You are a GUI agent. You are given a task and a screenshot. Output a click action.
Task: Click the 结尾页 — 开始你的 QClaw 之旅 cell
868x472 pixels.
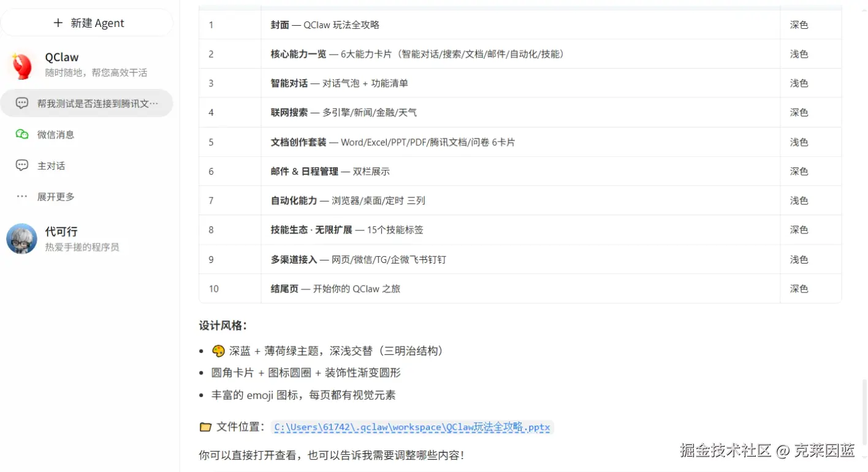tap(520, 289)
